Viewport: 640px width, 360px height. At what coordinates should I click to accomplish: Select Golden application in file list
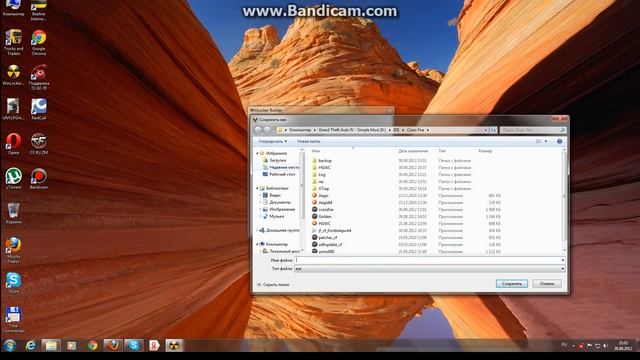coord(325,216)
